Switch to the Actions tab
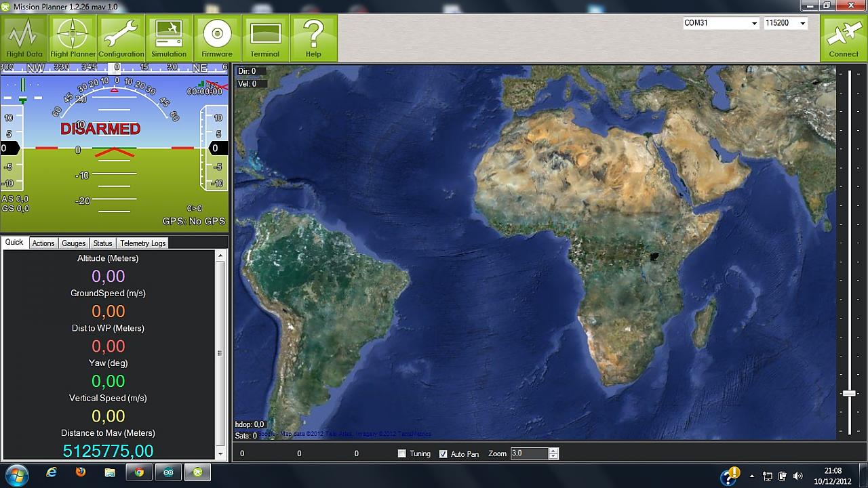 click(43, 243)
